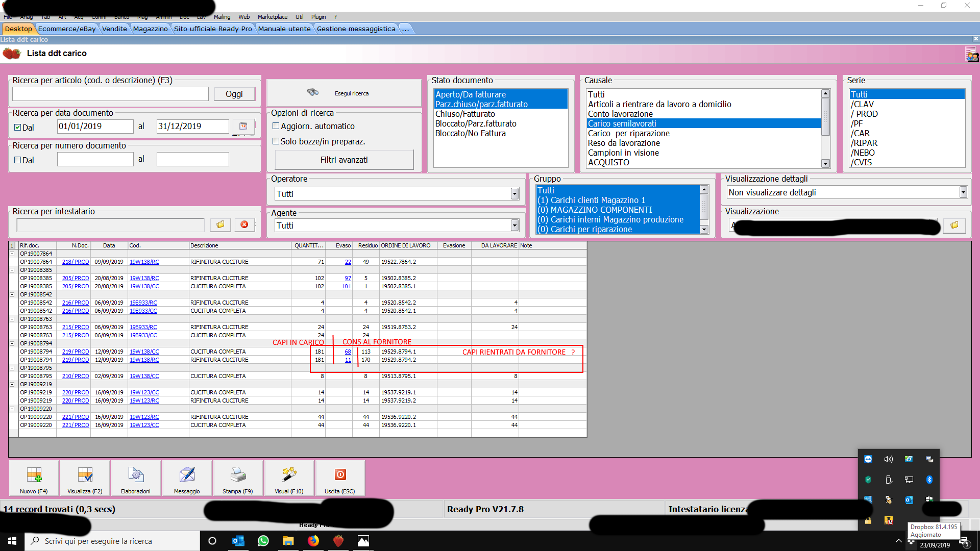Open the Operatore dropdown

(514, 194)
